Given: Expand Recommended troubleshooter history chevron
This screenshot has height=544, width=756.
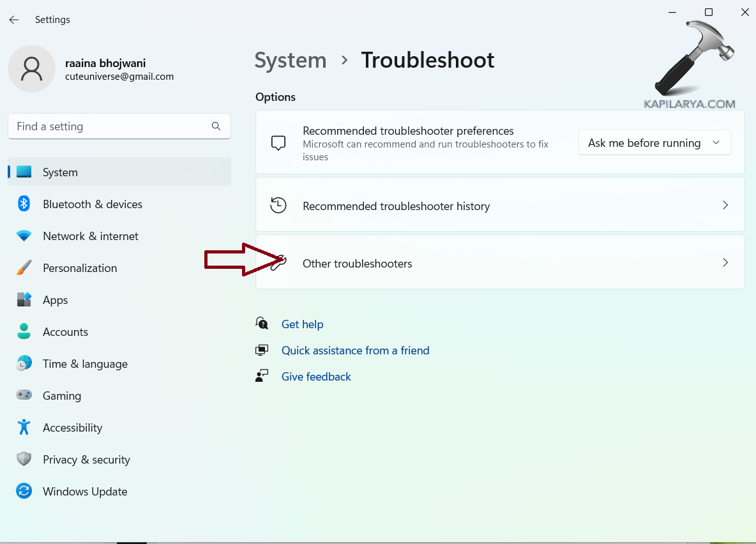Looking at the screenshot, I should 725,206.
